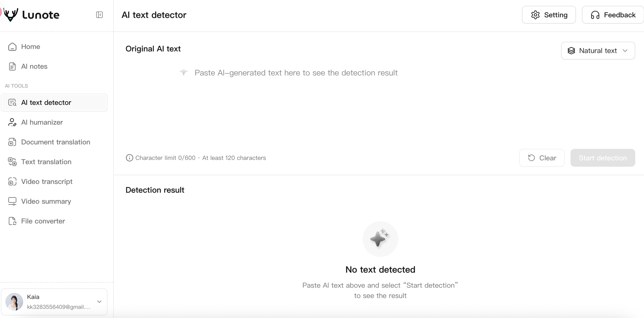Screen dimensions: 644x318
Task: Select the Video summary monitor icon
Action: 12,201
